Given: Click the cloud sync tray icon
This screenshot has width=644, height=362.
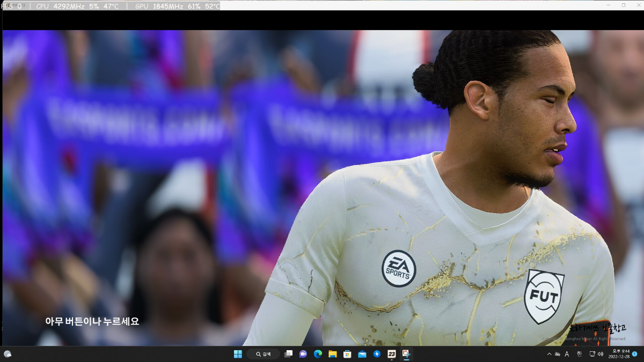Looking at the screenshot, I should coord(558,354).
